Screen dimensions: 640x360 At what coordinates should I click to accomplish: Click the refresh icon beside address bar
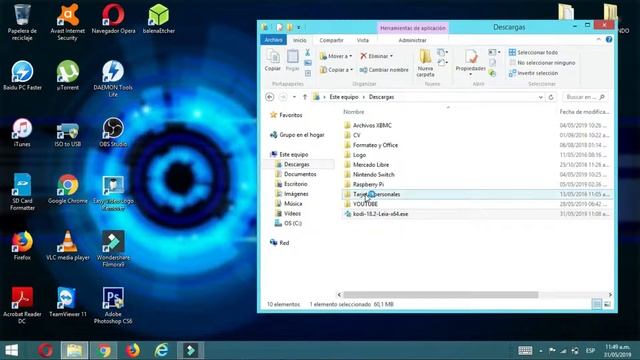pos(551,97)
